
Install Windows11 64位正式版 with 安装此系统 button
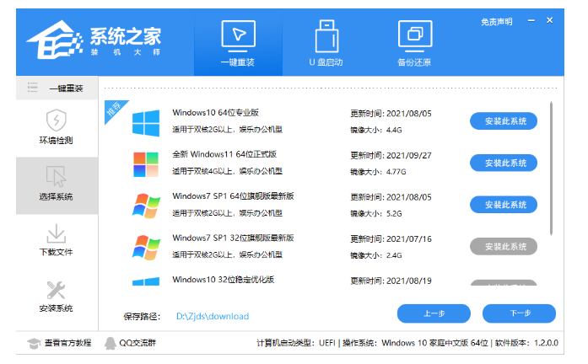point(504,163)
